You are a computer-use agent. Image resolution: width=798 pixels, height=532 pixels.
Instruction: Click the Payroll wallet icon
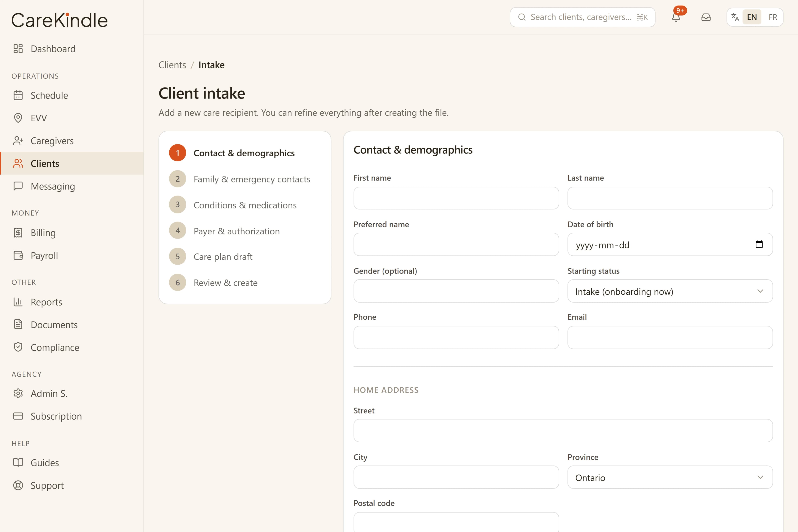point(18,255)
